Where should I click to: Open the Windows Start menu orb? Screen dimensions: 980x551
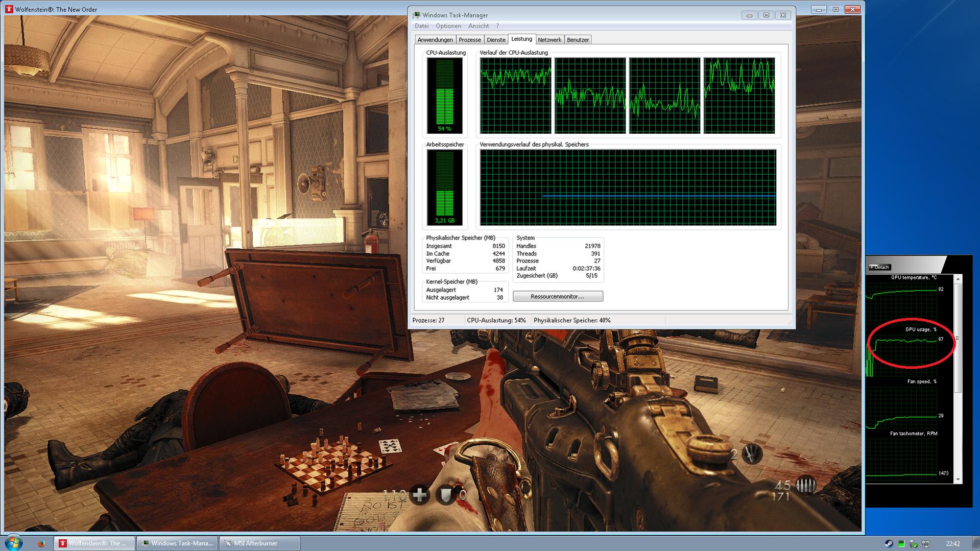[13, 543]
